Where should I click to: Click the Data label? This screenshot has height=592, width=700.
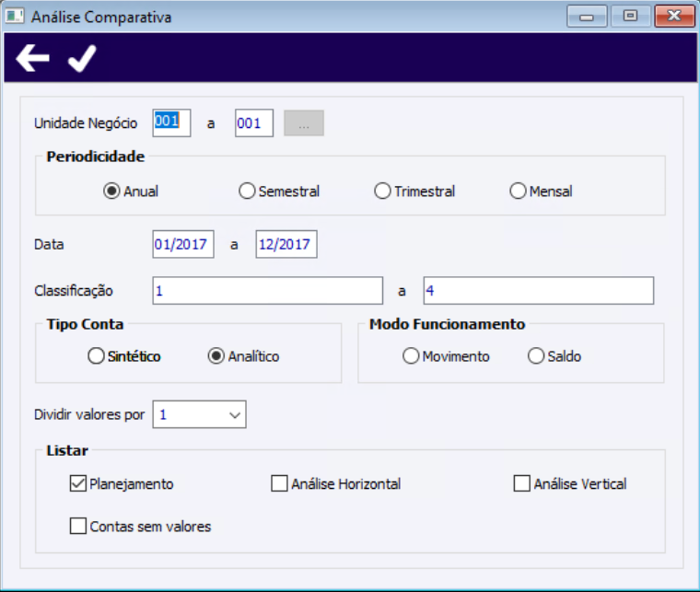pos(49,245)
